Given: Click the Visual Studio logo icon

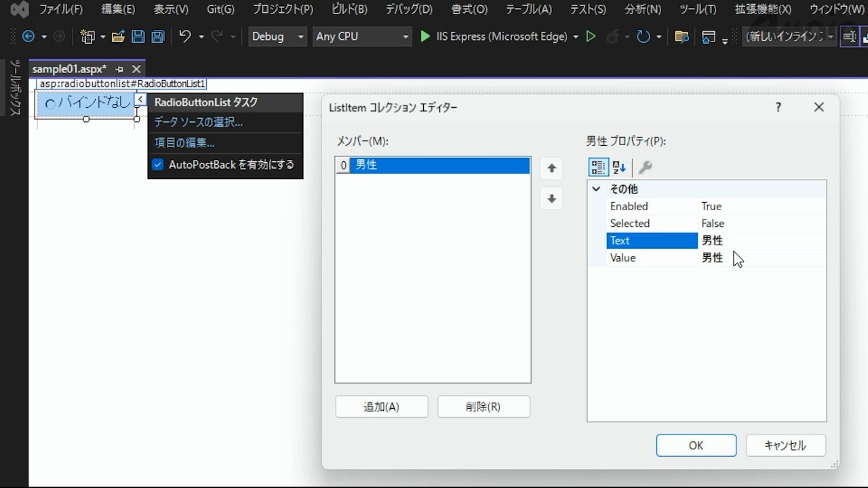Looking at the screenshot, I should (19, 9).
